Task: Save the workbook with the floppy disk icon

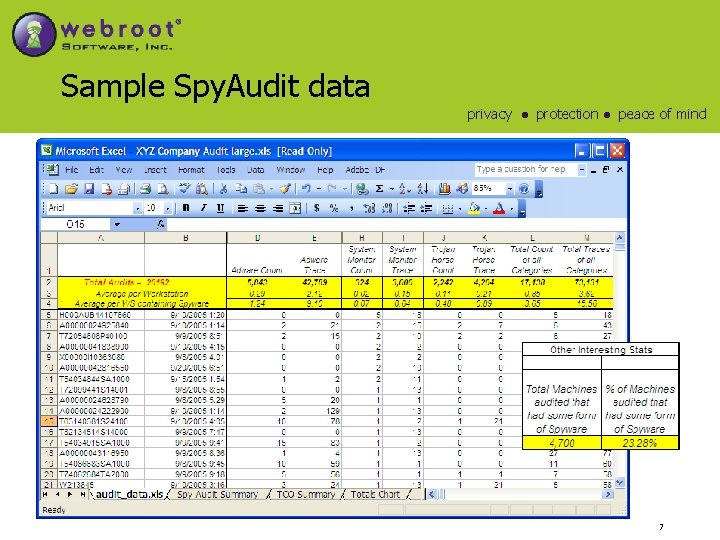Action: click(89, 189)
